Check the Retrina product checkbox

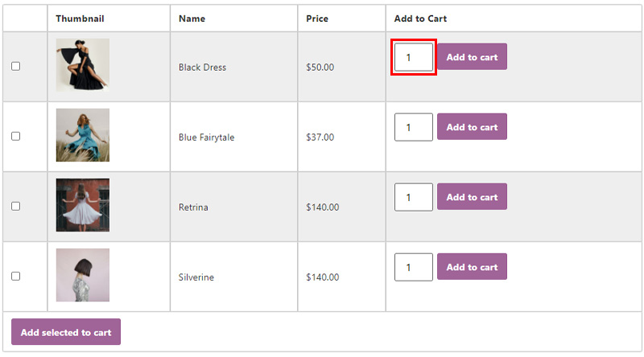tap(15, 206)
